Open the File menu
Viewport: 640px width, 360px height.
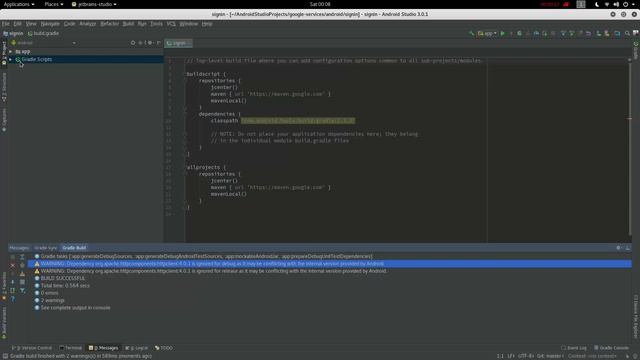click(6, 24)
